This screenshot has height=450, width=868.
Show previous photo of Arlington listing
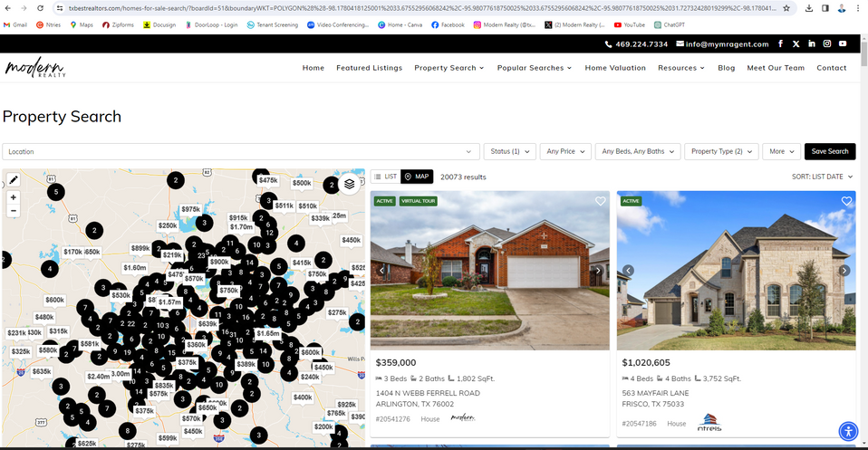tap(382, 271)
